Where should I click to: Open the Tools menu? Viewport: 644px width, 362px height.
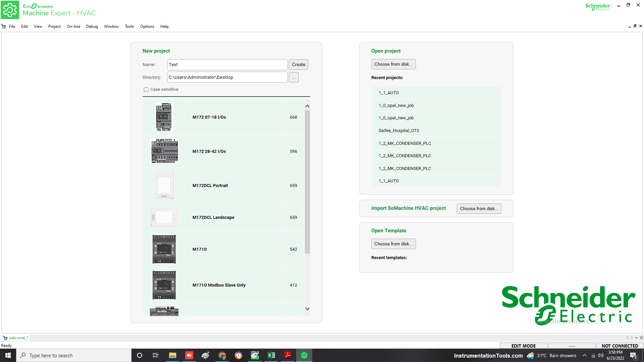[129, 26]
